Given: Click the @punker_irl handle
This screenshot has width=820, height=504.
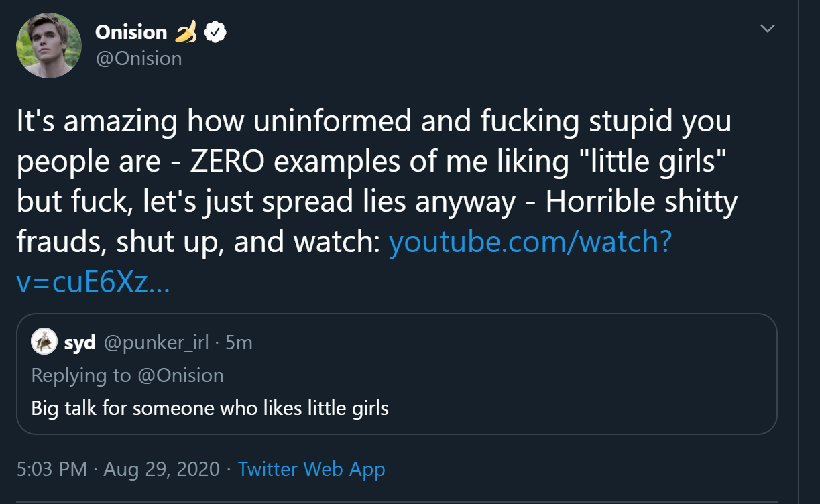Looking at the screenshot, I should pos(156,342).
